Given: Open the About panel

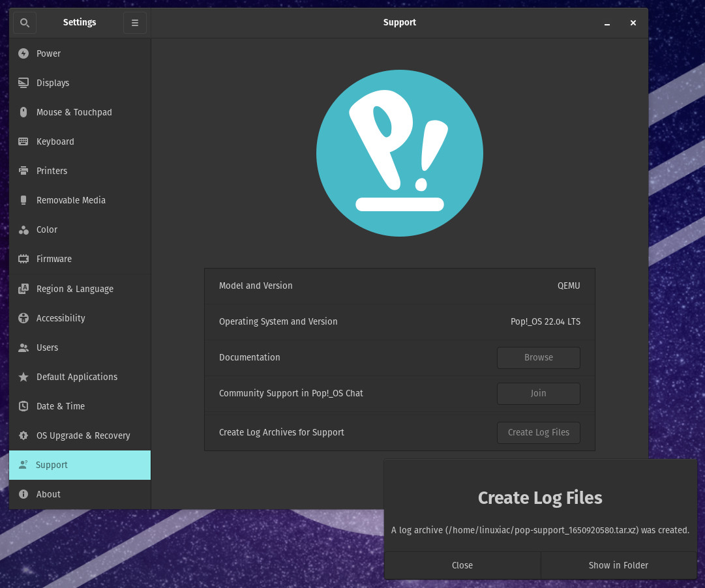Looking at the screenshot, I should point(80,494).
